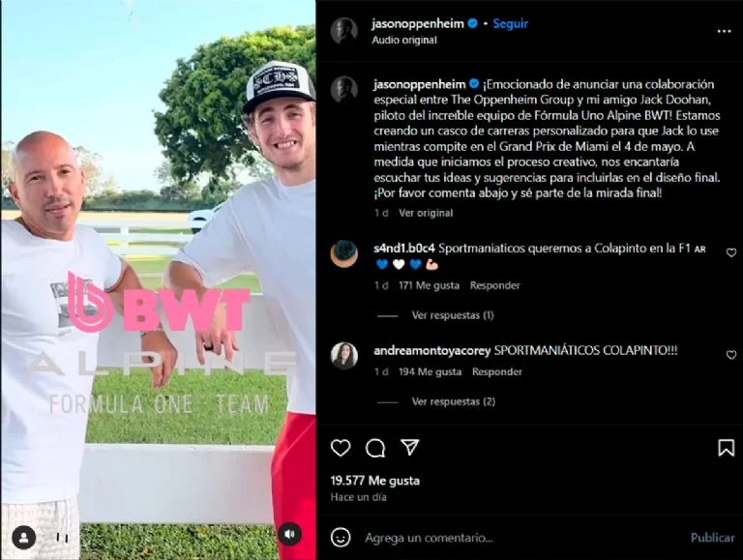743x560 pixels.
Task: Open comments with the speech bubble icon
Action: [375, 448]
